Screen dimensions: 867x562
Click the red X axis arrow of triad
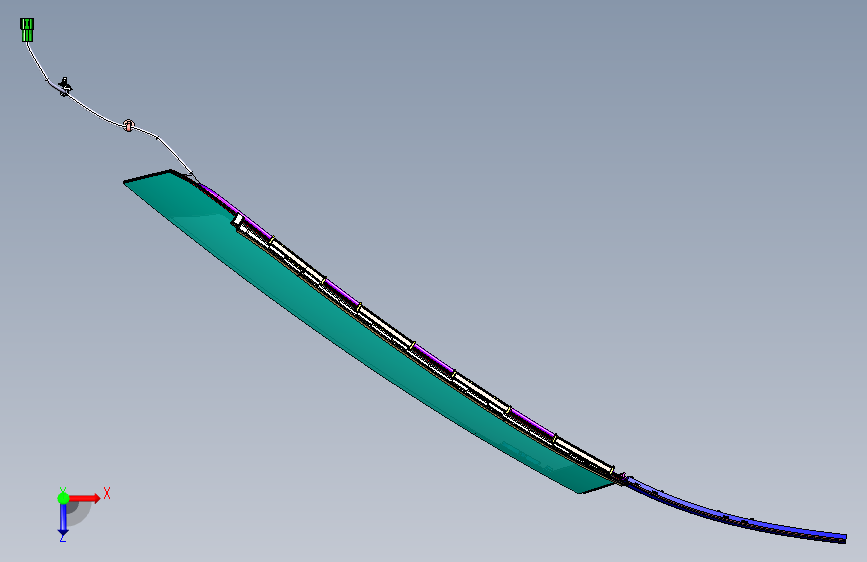coord(83,498)
